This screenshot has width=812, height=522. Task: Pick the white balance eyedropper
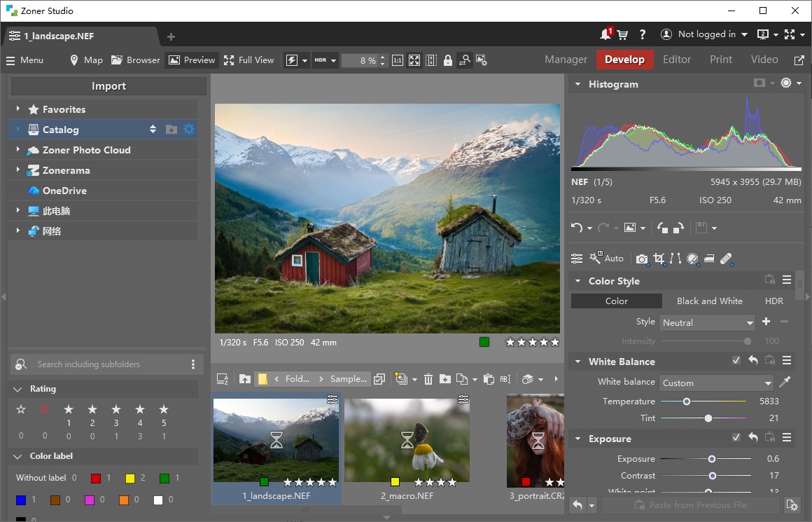click(x=785, y=383)
